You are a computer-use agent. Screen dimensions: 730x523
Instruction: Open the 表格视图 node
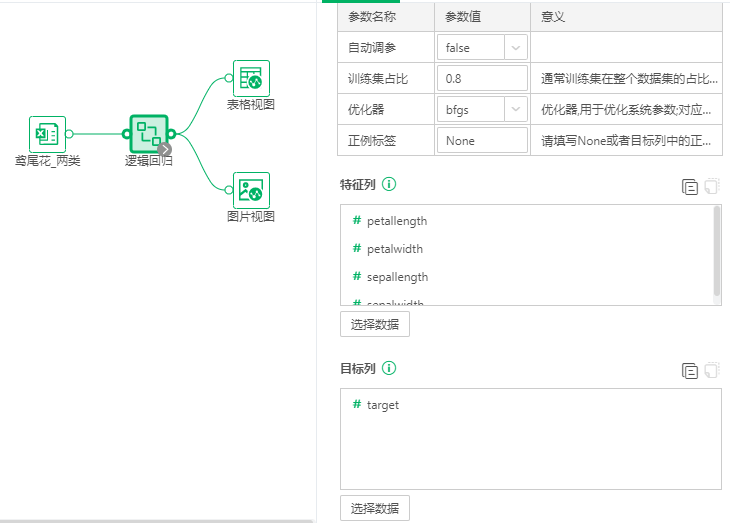[x=251, y=78]
